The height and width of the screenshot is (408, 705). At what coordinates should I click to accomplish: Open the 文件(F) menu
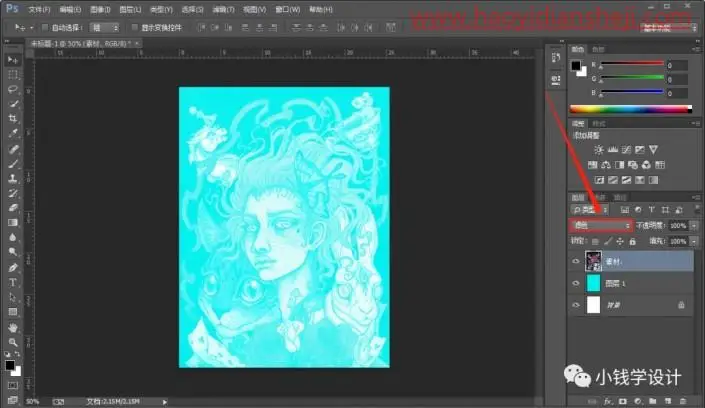click(x=39, y=9)
